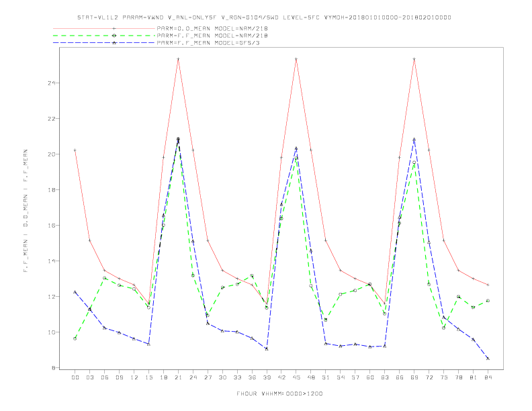Click the chart title text starting STAT=VL1L2
532x411 pixels.
click(264, 17)
